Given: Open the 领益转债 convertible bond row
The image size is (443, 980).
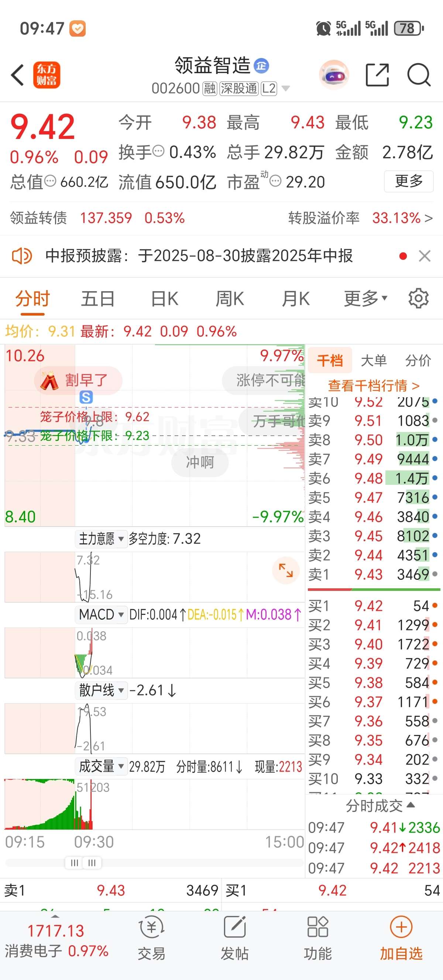Looking at the screenshot, I should [97, 218].
